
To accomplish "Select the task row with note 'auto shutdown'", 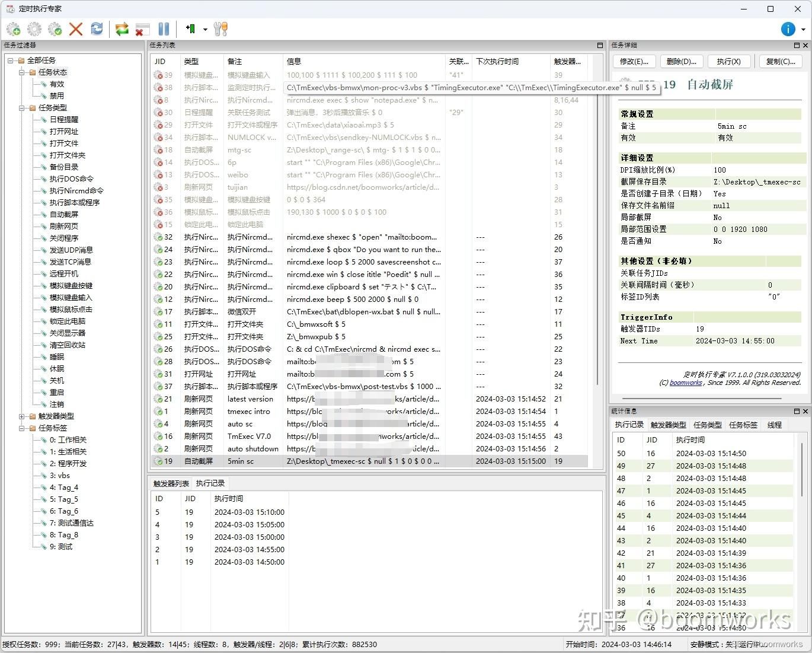I will tap(369, 449).
